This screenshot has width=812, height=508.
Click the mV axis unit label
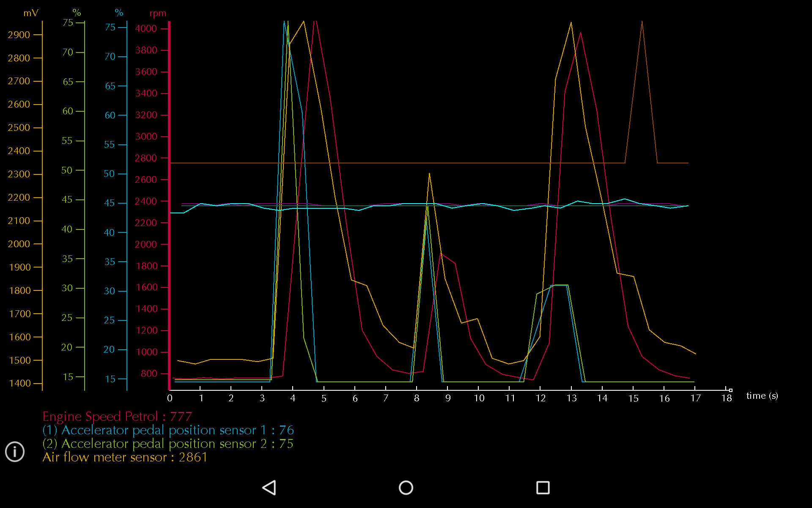tap(31, 13)
